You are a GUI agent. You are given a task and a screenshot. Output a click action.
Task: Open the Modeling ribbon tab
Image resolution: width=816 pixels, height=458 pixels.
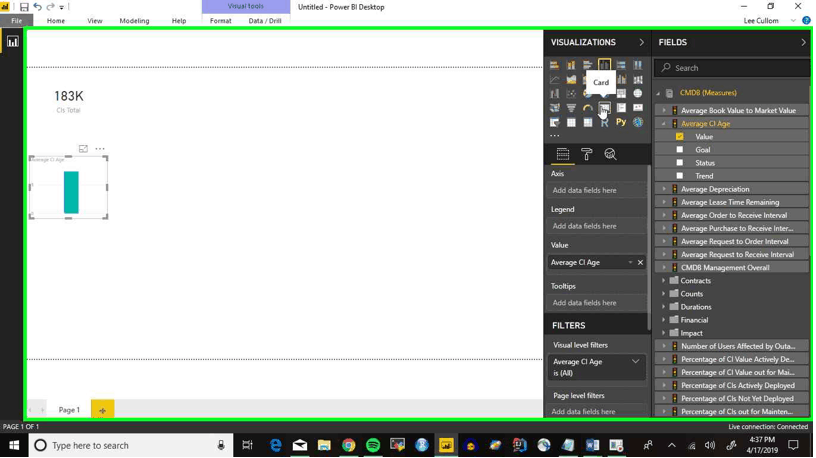pos(134,21)
